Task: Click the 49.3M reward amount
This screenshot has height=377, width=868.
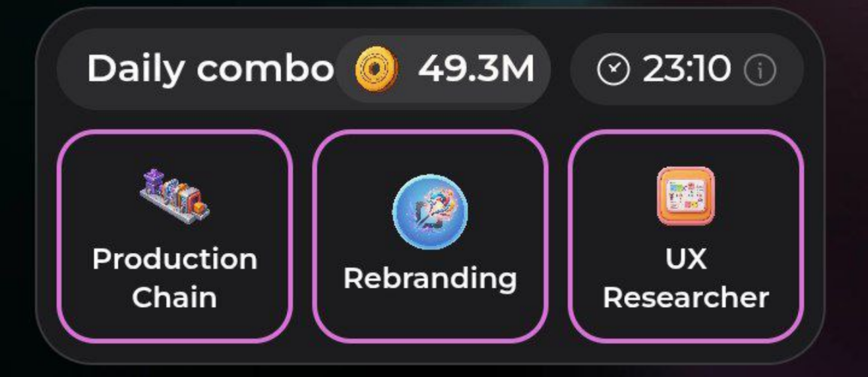Action: click(476, 69)
